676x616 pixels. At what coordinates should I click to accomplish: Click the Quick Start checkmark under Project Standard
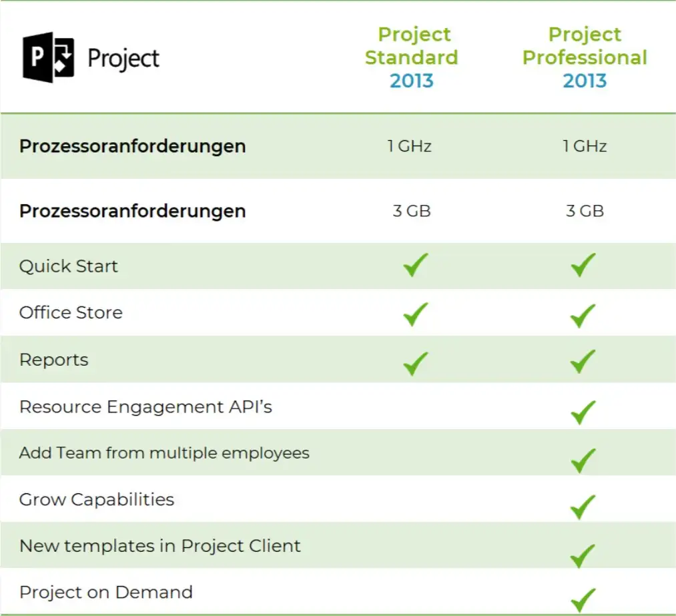(415, 266)
